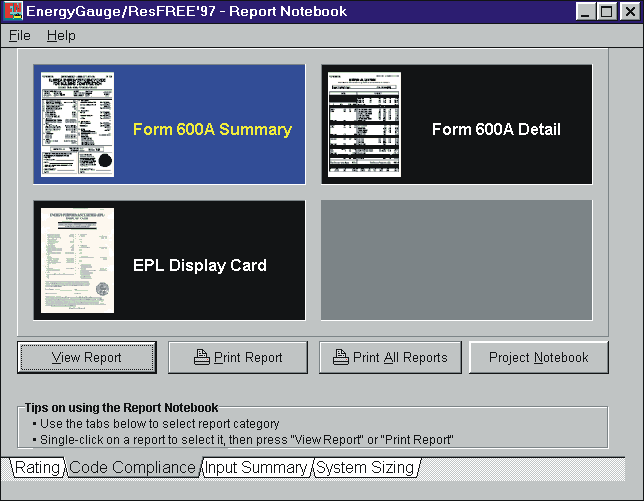Open the Project Notebook button
This screenshot has width=644, height=501.
coord(538,357)
